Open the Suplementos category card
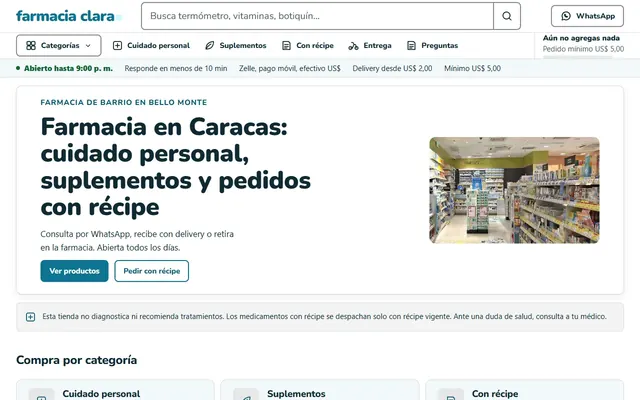Image resolution: width=640 pixels, height=400 pixels. pyautogui.click(x=320, y=390)
